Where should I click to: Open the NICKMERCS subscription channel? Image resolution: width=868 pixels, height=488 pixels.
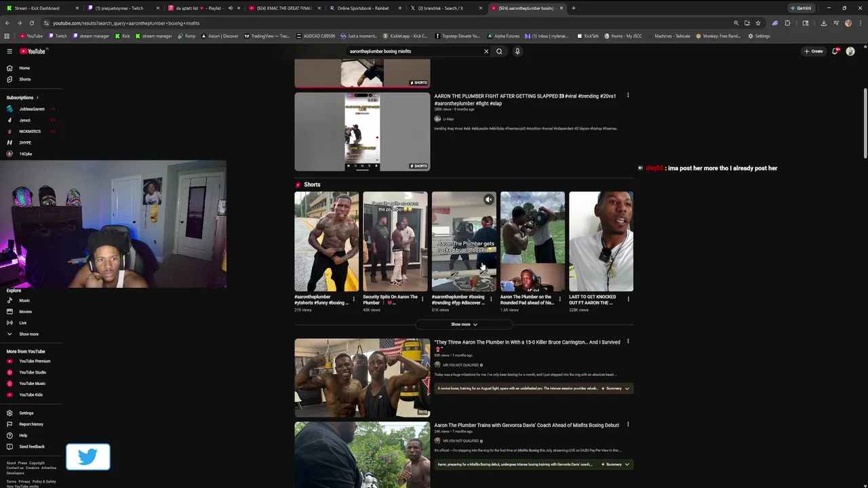[31, 131]
